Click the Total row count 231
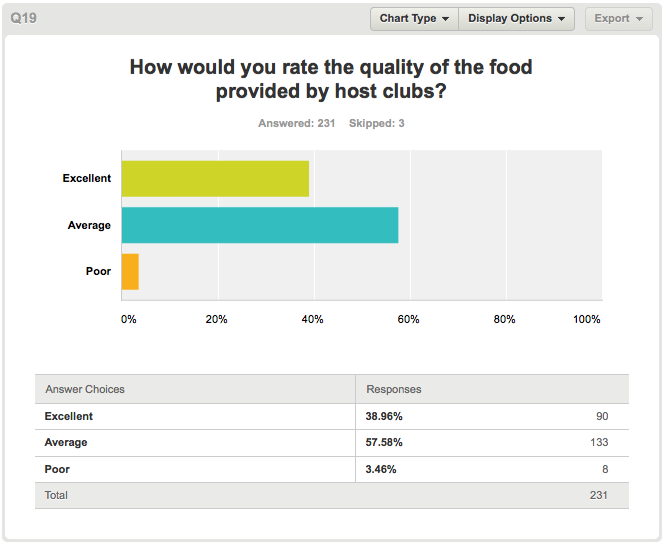This screenshot has height=547, width=666. tap(598, 495)
